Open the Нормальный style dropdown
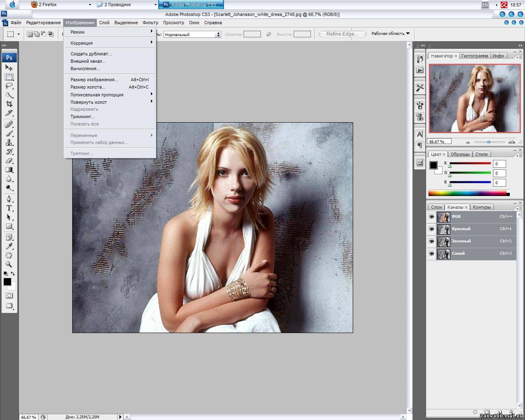Image resolution: width=525 pixels, height=420 pixels. (192, 34)
